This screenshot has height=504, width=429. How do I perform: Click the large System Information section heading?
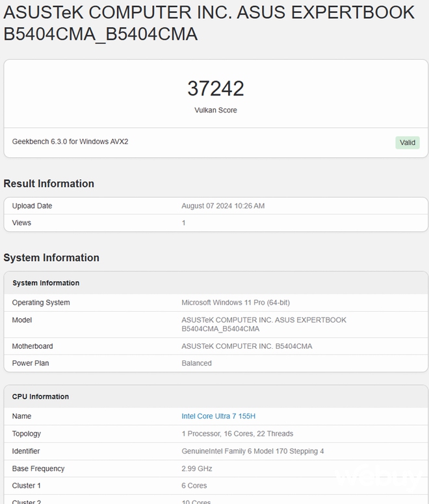[x=51, y=258]
